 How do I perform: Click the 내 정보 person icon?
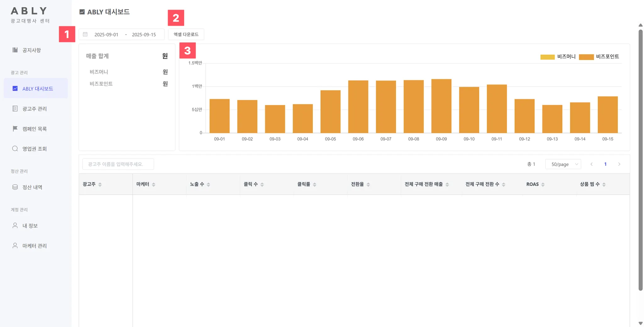[15, 225]
